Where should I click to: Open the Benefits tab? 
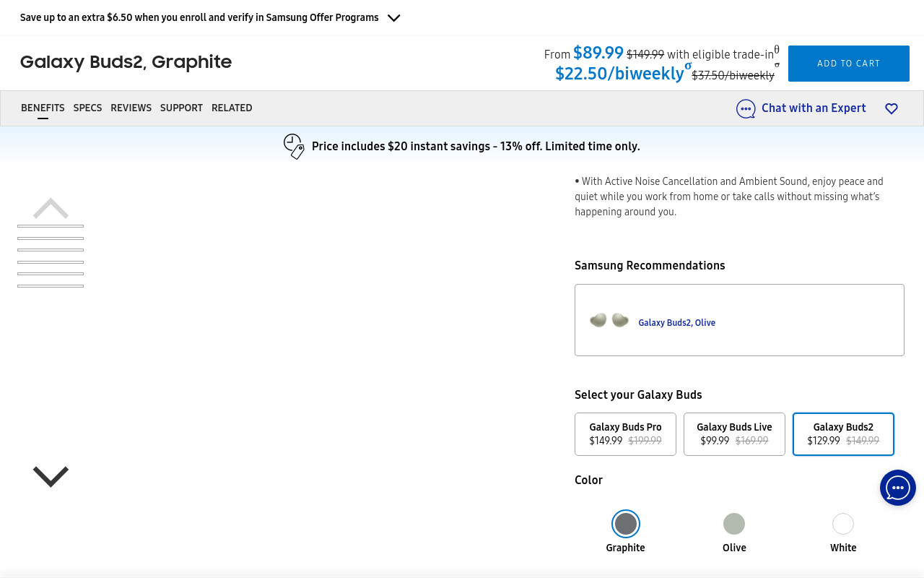[x=43, y=108]
